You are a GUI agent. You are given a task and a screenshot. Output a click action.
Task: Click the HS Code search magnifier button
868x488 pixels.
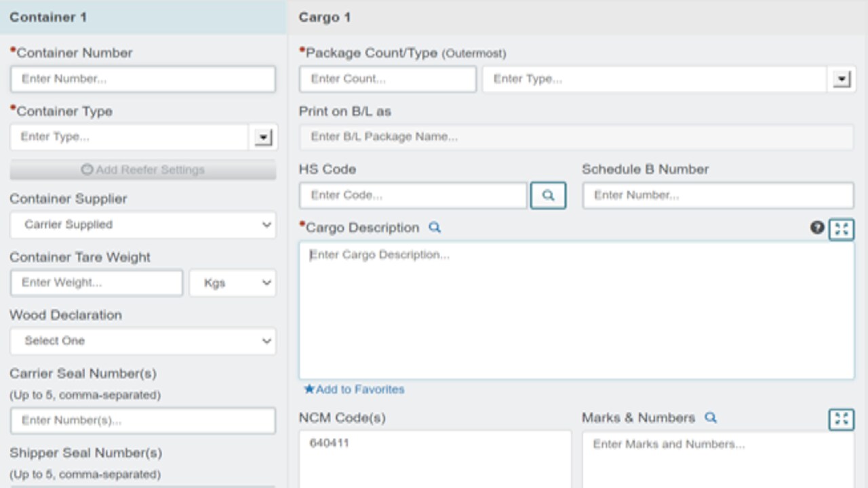click(548, 195)
